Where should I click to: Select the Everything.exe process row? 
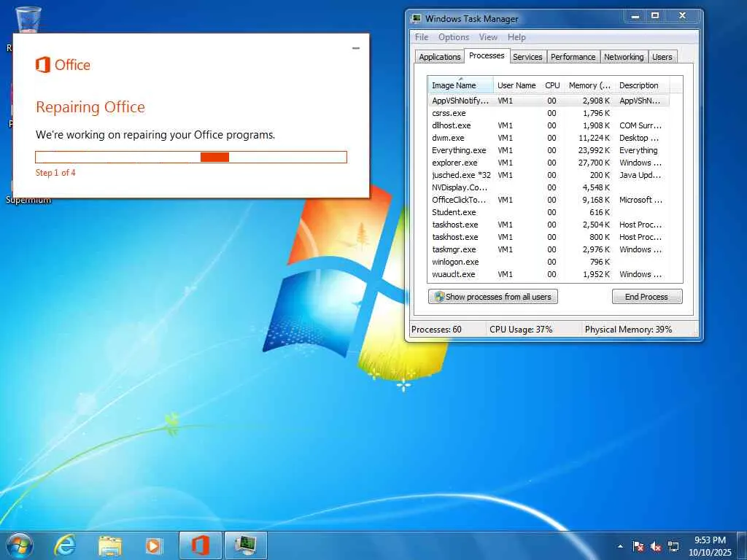[549, 150]
